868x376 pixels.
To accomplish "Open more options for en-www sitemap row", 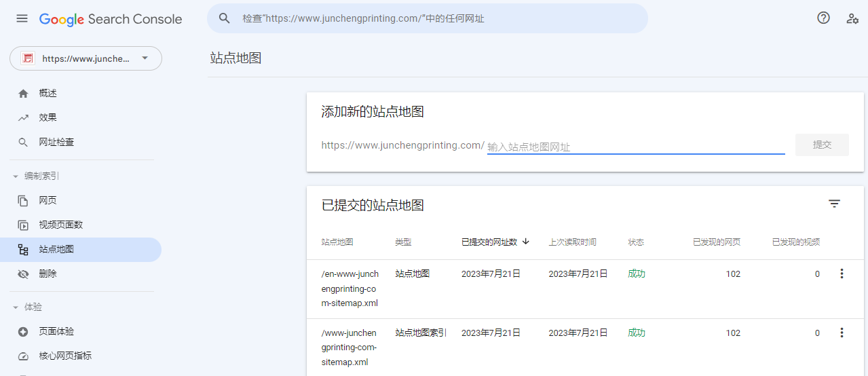I will point(842,274).
